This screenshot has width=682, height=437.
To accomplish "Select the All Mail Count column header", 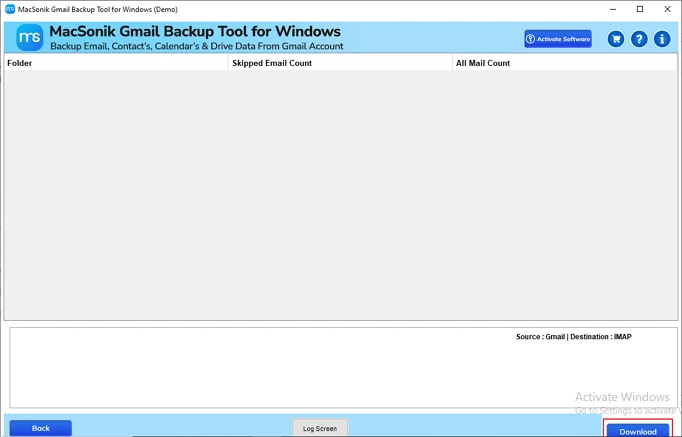I will (x=565, y=63).
